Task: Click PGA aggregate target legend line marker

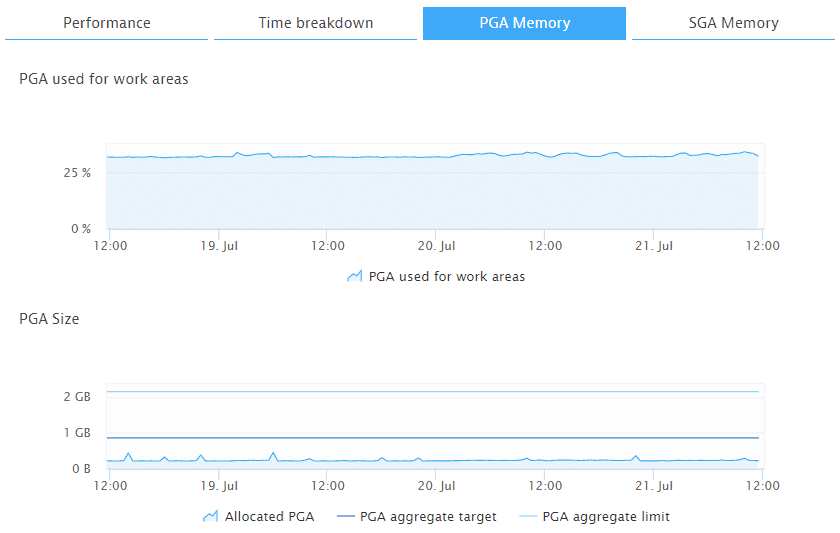Action: pyautogui.click(x=346, y=517)
